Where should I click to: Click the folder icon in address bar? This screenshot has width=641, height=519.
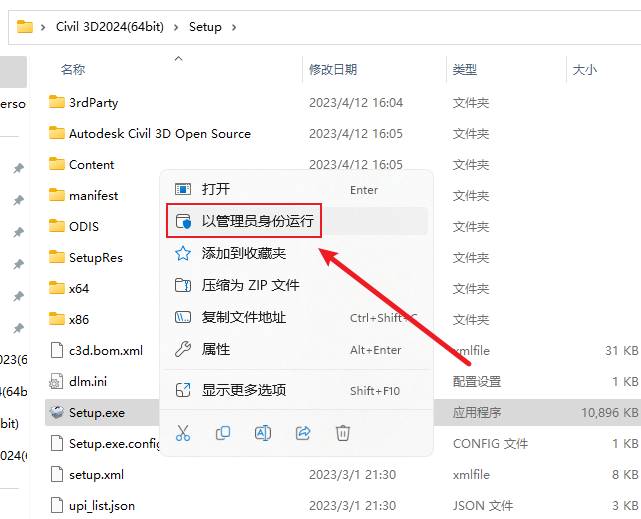25,27
